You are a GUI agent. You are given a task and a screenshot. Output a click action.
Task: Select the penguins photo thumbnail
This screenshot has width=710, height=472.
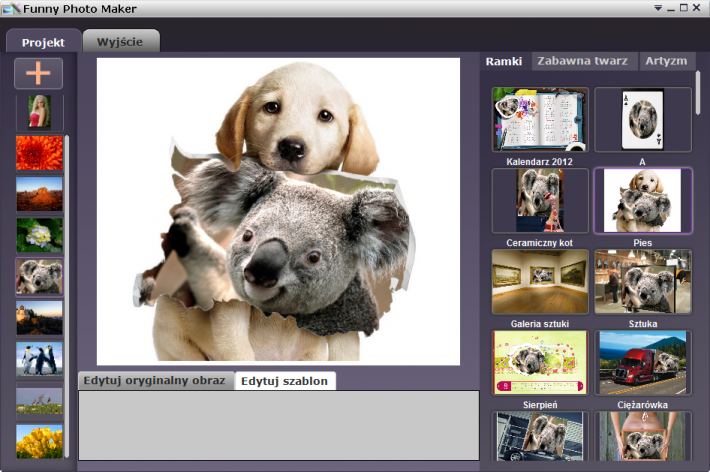(39, 359)
